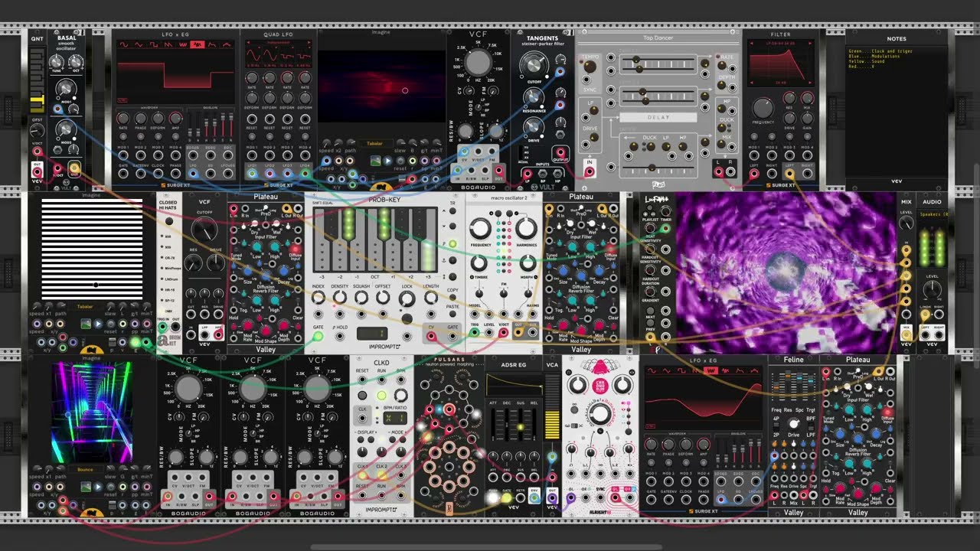The image size is (980, 551).
Task: Select the sine waveform icon in the LFO x EG beside Quad LFO
Action: point(125,44)
